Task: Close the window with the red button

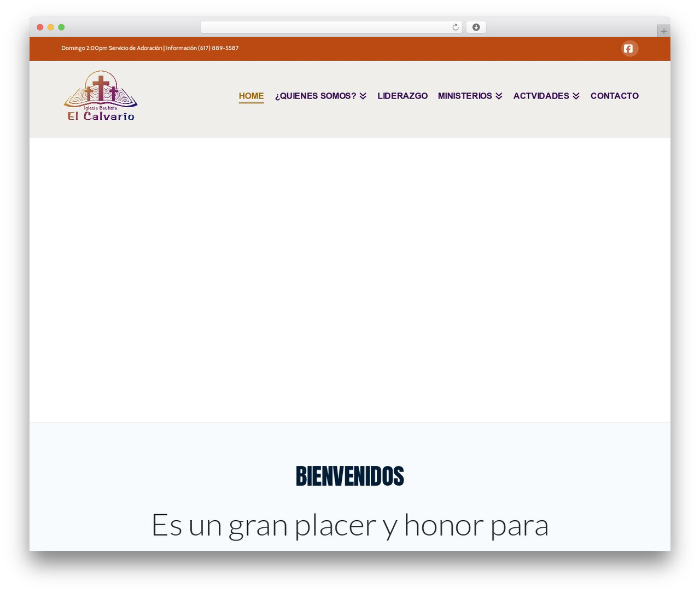Action: tap(40, 27)
